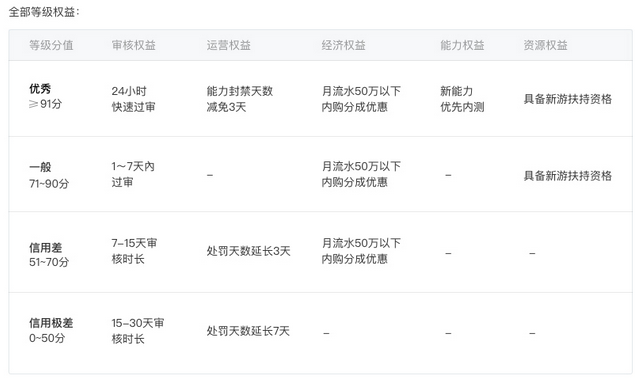Image resolution: width=637 pixels, height=388 pixels.
Task: Click the 资源权益 column header
Action: click(x=545, y=45)
